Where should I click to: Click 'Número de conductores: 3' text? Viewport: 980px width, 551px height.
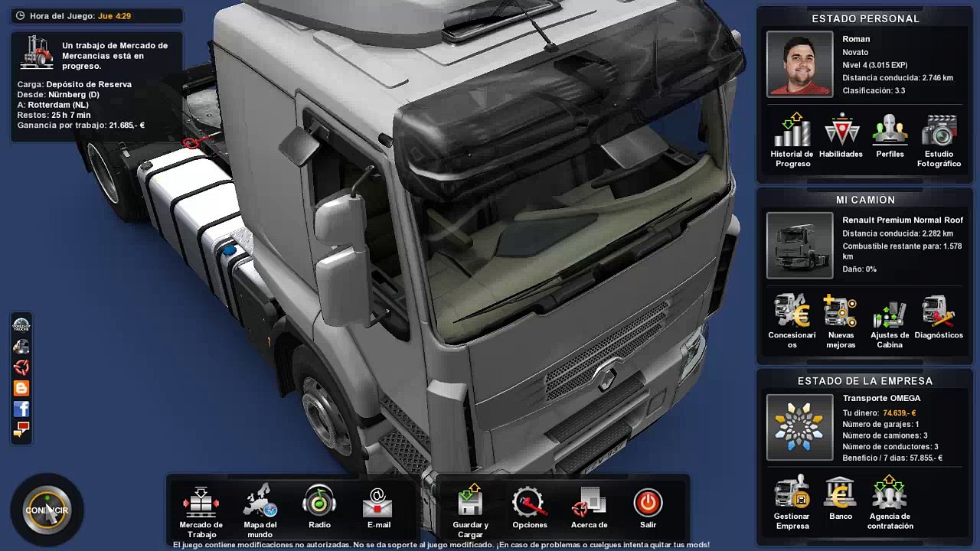890,447
